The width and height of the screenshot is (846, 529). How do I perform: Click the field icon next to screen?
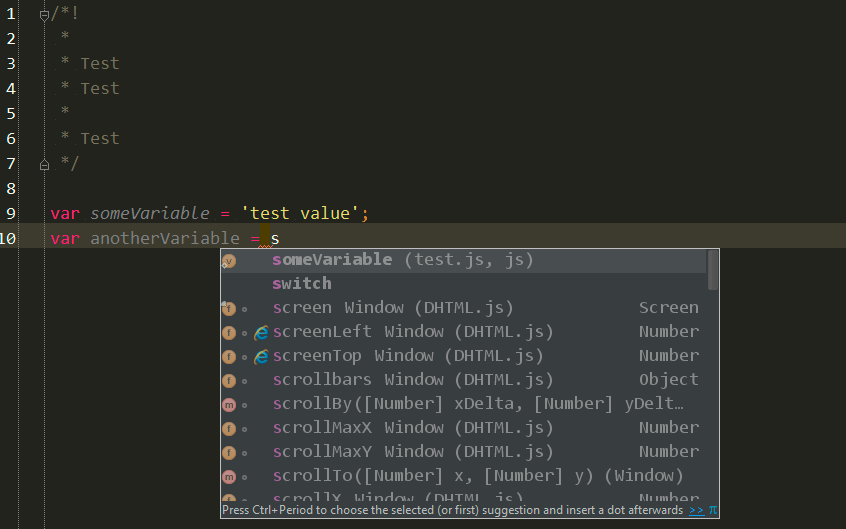click(229, 308)
